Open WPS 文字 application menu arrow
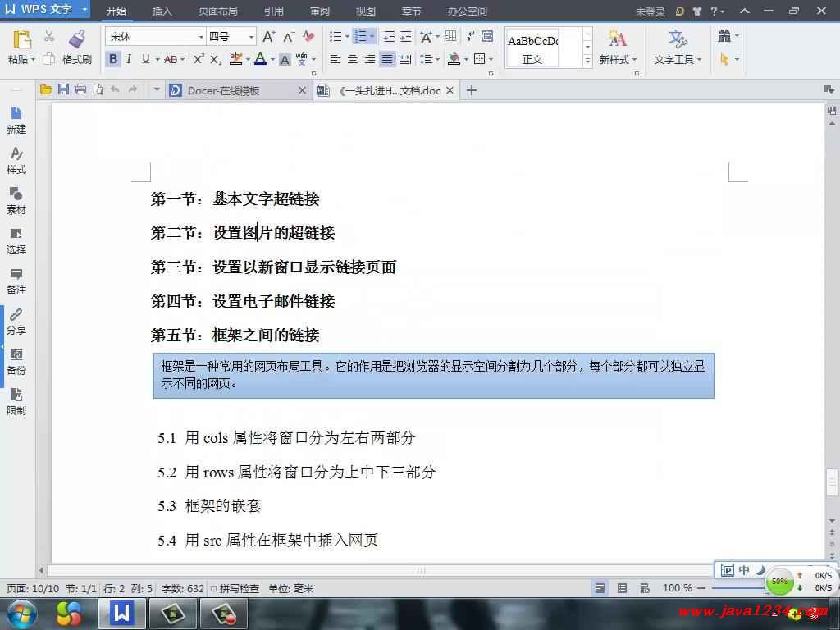840x630 pixels. [x=84, y=10]
